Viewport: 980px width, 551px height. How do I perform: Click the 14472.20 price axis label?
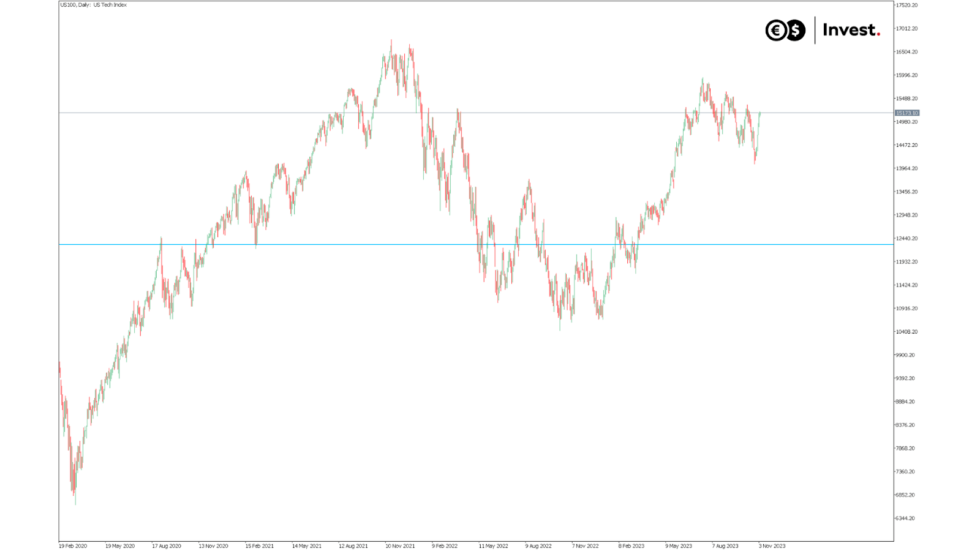coord(907,145)
